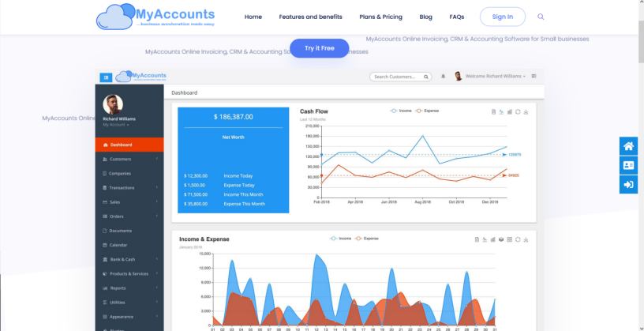Expand Transactions sidebar chevron
644x331 pixels.
pos(157,187)
